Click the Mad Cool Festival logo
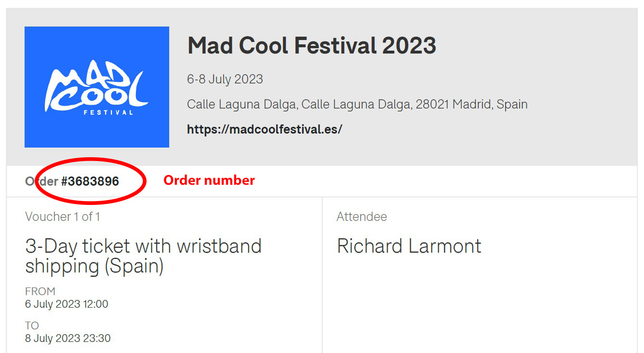 [96, 87]
